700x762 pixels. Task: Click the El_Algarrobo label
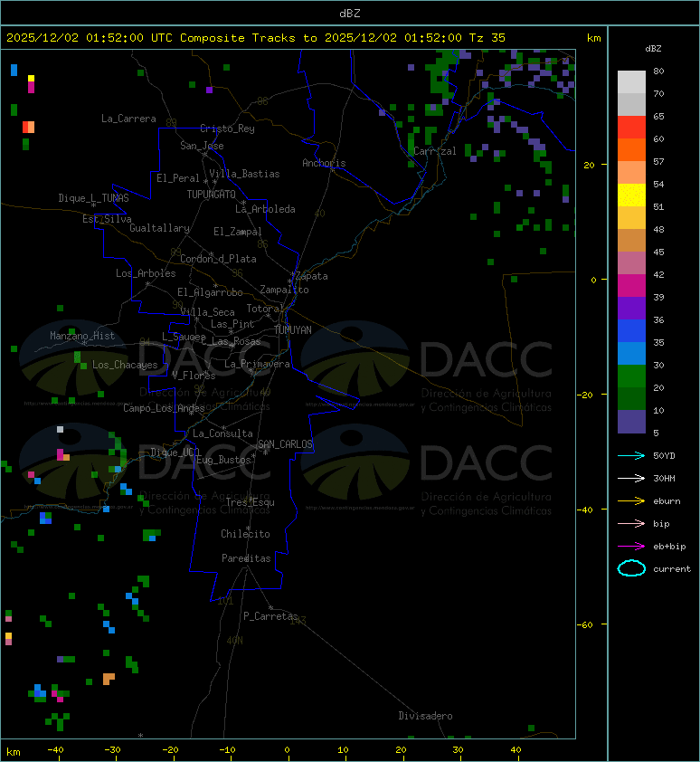tap(210, 292)
